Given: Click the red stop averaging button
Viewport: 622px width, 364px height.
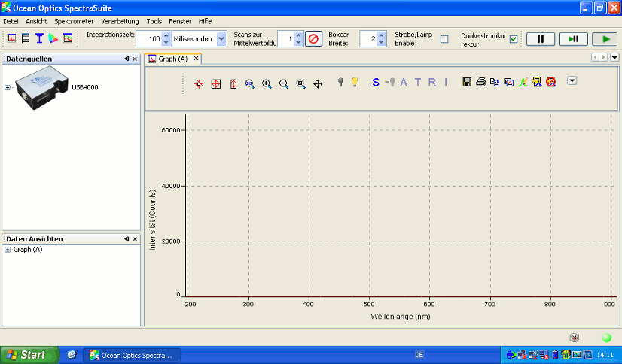Looking at the screenshot, I should 314,38.
